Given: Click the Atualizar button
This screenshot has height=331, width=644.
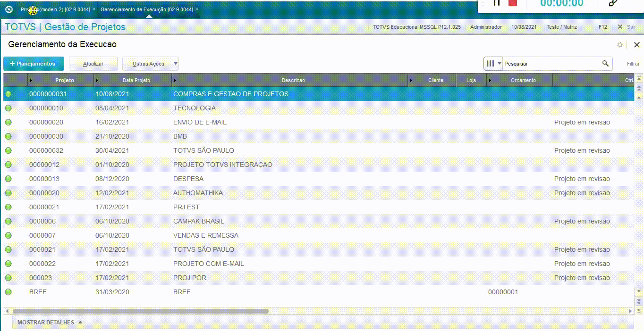Looking at the screenshot, I should 93,64.
